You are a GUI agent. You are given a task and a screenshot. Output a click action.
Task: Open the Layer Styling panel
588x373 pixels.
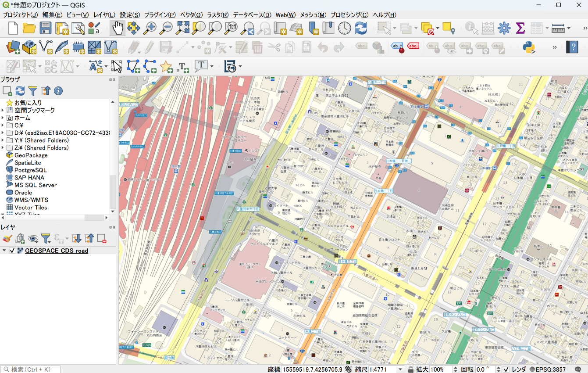point(7,238)
